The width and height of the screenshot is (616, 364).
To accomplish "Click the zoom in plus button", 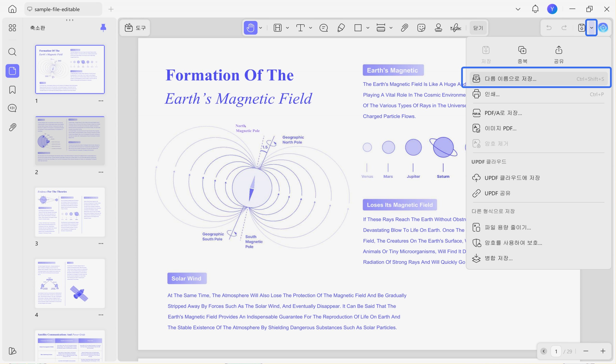I will pyautogui.click(x=603, y=351).
